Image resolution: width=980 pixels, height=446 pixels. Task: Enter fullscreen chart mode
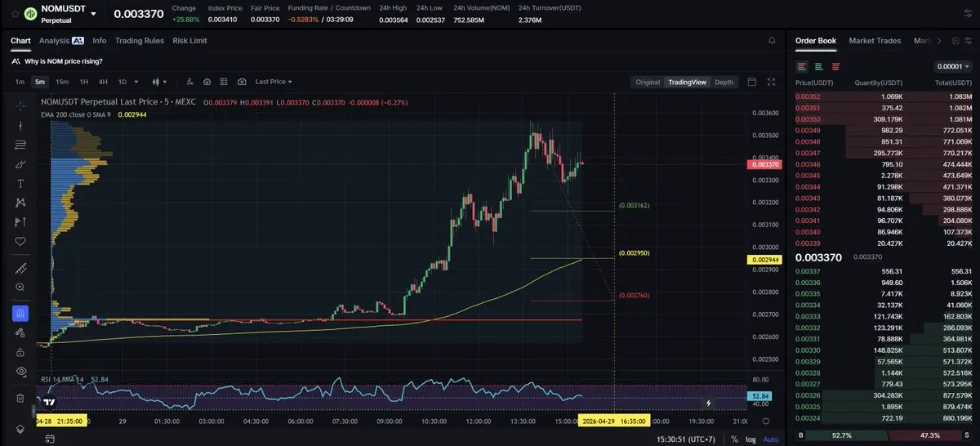tap(772, 82)
